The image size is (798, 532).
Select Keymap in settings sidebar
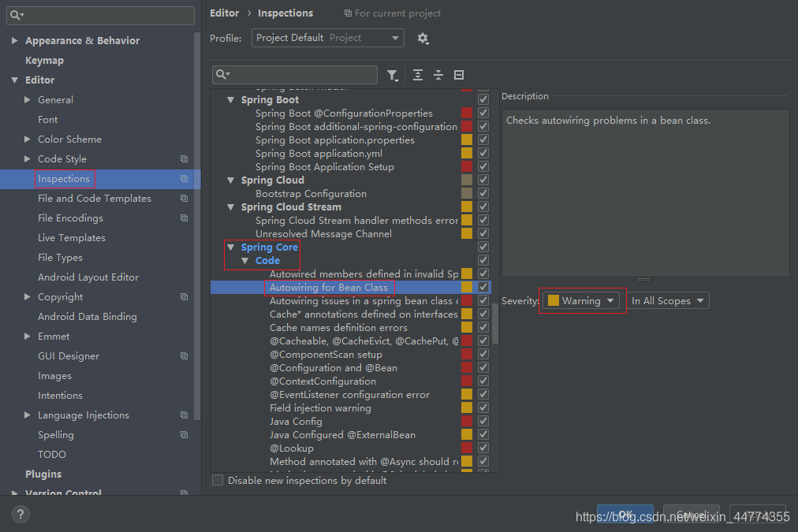pyautogui.click(x=45, y=61)
